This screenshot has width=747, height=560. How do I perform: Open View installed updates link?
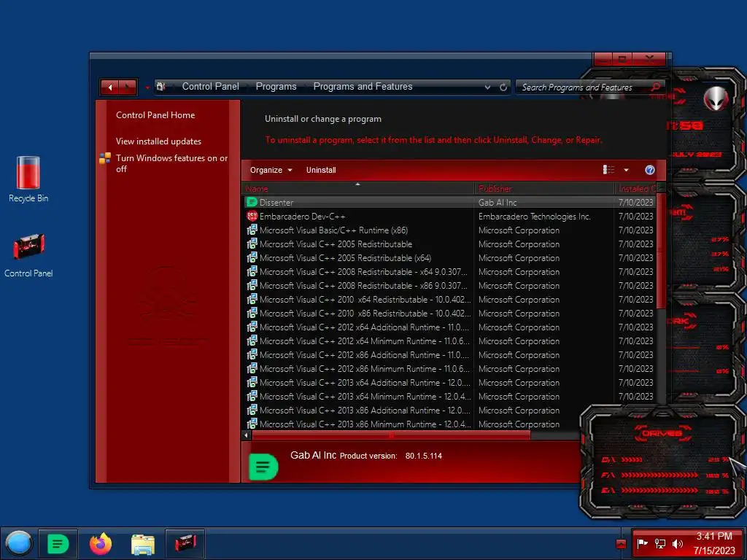point(158,141)
